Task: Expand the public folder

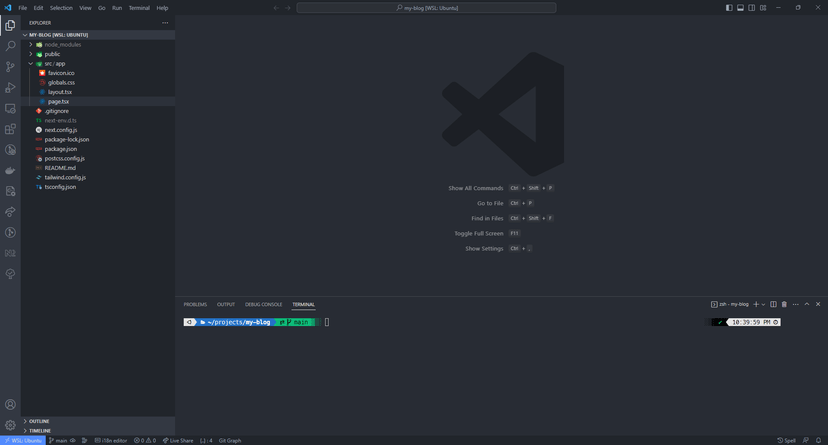Action: click(98, 54)
